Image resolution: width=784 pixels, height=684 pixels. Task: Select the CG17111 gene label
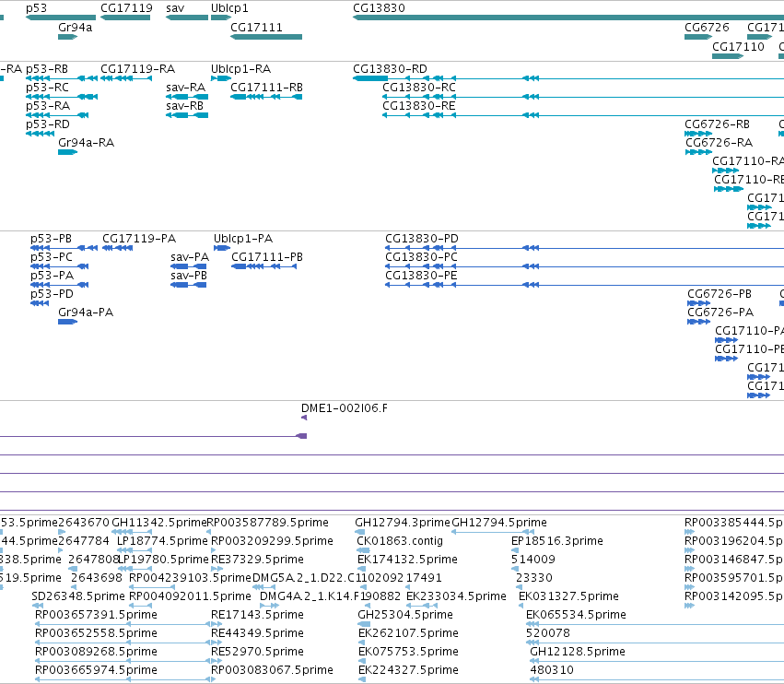pyautogui.click(x=256, y=27)
